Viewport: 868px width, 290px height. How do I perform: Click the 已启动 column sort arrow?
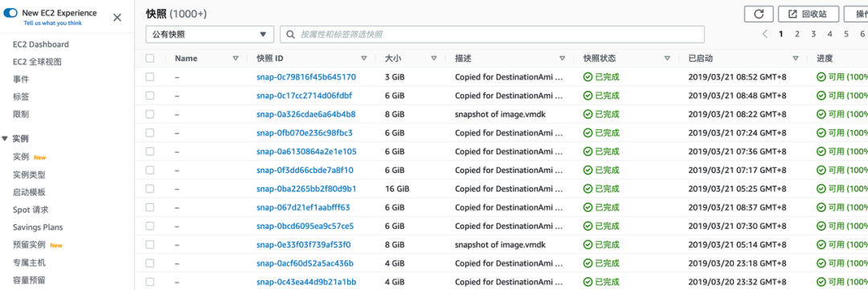(796, 58)
